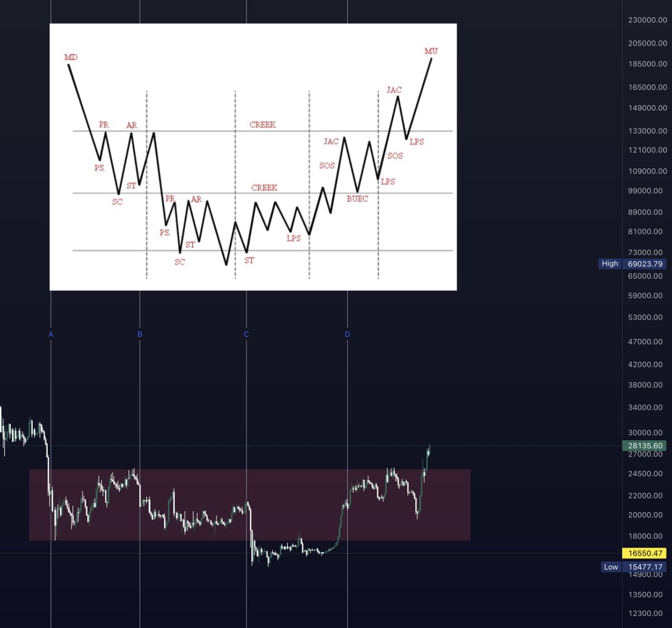This screenshot has height=628, width=672.
Task: Click the 205000.00 price axis value
Action: click(x=647, y=43)
